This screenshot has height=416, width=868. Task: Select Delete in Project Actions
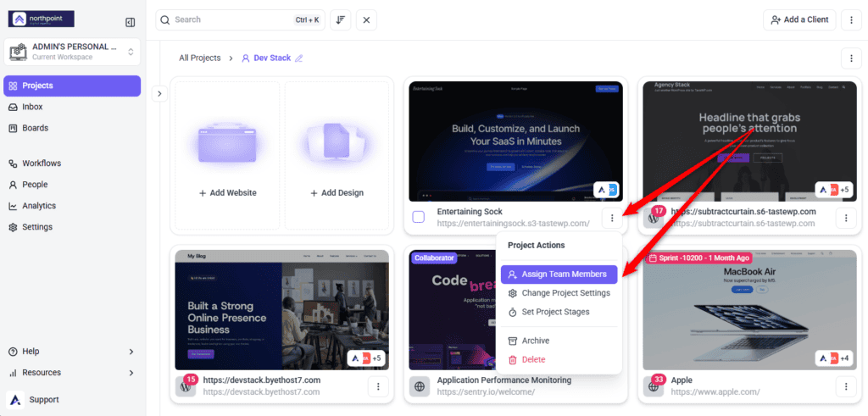tap(559, 359)
